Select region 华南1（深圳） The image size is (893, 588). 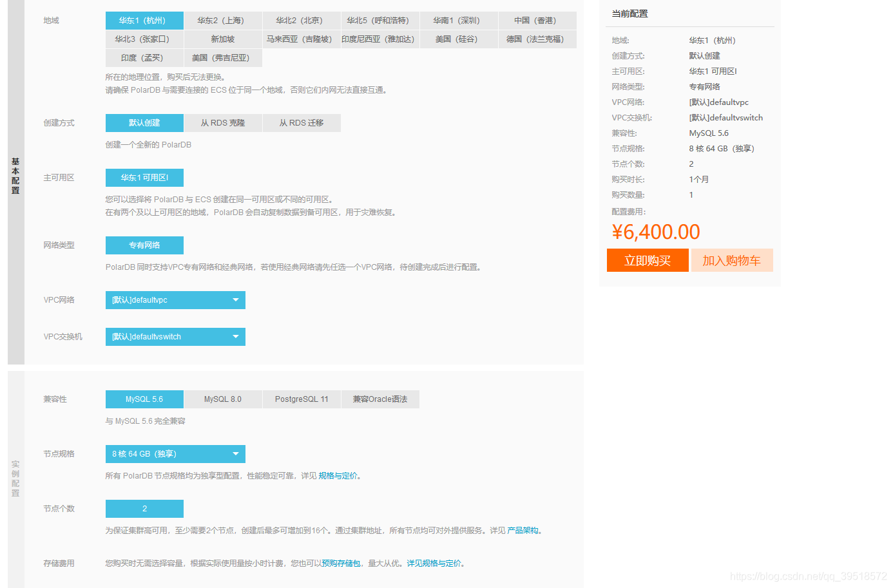coord(459,21)
